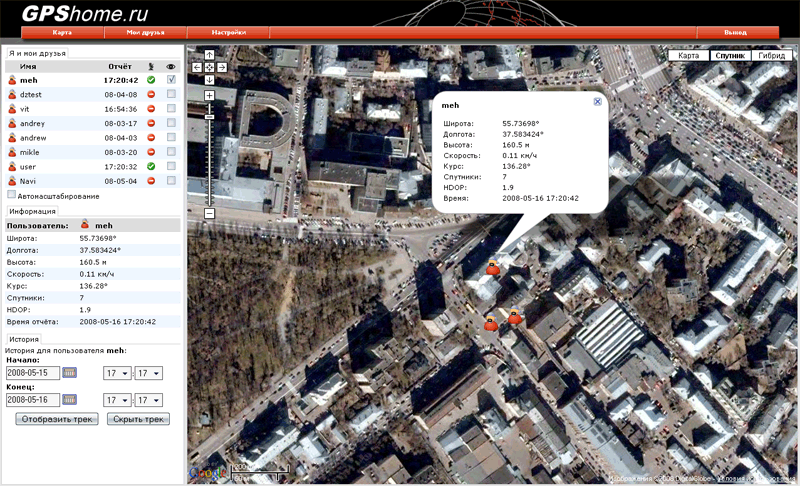The image size is (800, 486).
Task: Click the green status icon for meh
Action: coord(151,80)
